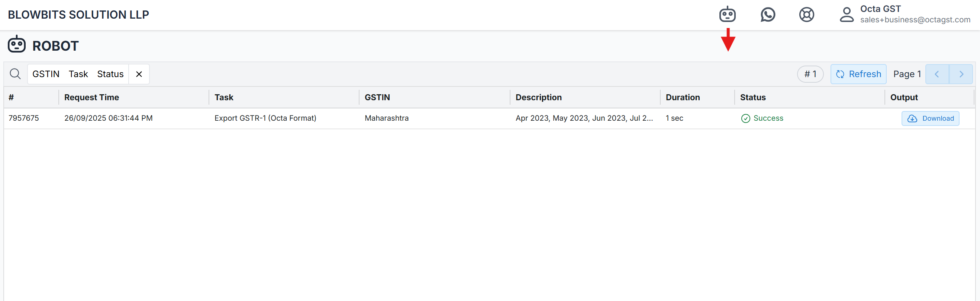Click the #1 count badge
Screen dimensions: 980x301
[810, 74]
